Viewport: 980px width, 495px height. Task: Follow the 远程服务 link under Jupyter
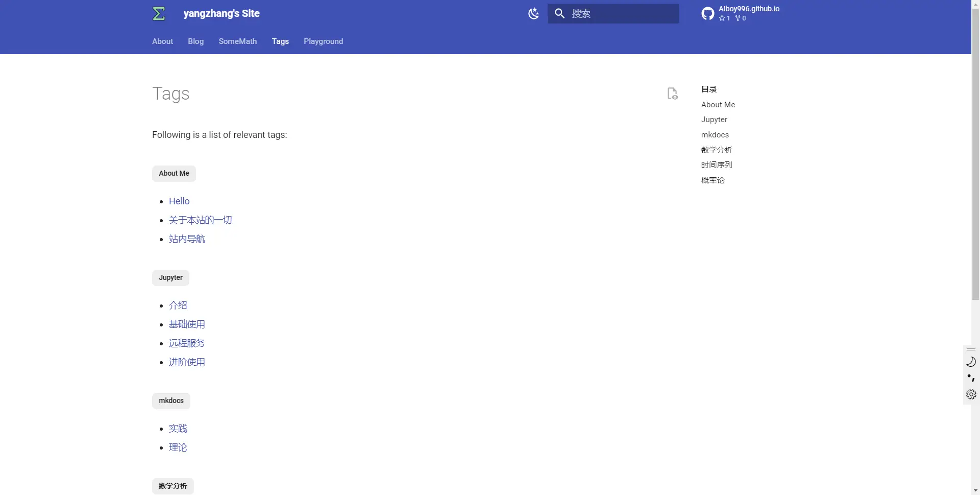[x=187, y=343]
